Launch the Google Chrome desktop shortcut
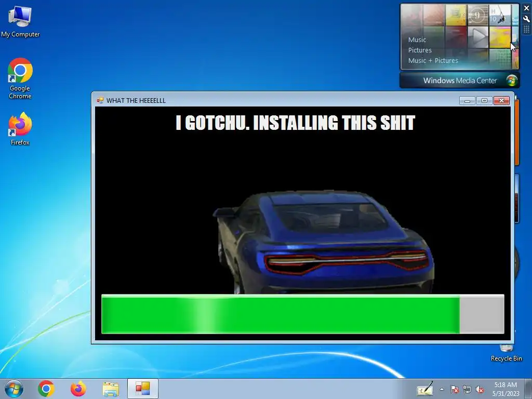532x399 pixels. [x=20, y=78]
